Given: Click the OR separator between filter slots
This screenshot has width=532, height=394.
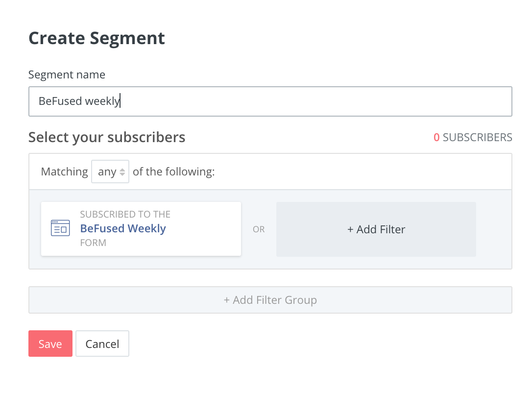Looking at the screenshot, I should point(259,229).
